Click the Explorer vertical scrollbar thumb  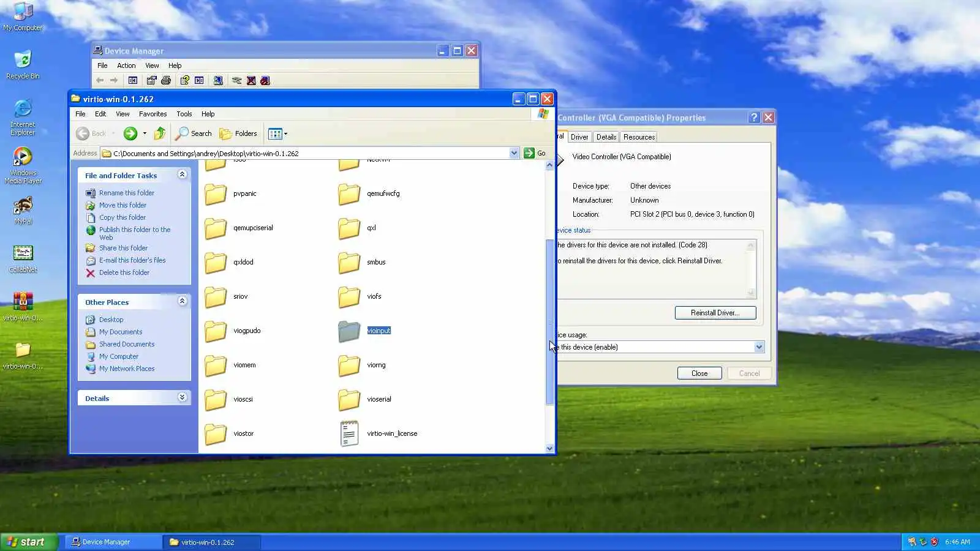pyautogui.click(x=549, y=322)
